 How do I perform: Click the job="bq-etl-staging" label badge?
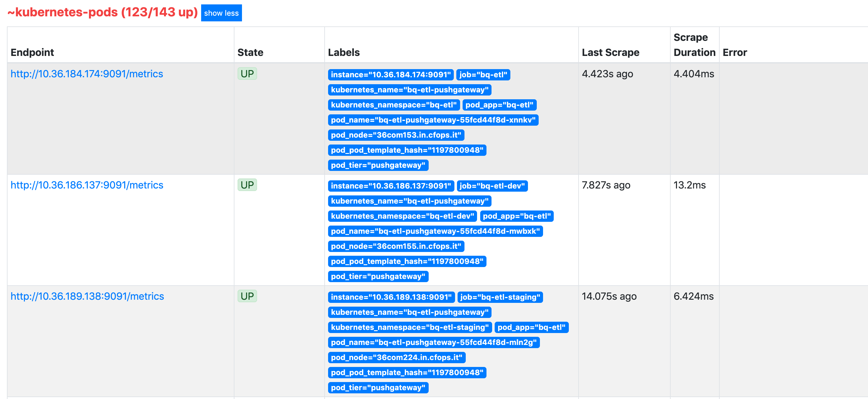(x=500, y=297)
